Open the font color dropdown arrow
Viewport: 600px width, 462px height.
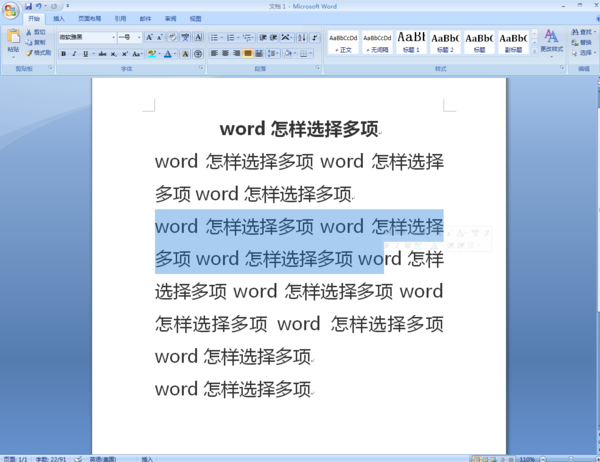pyautogui.click(x=175, y=54)
